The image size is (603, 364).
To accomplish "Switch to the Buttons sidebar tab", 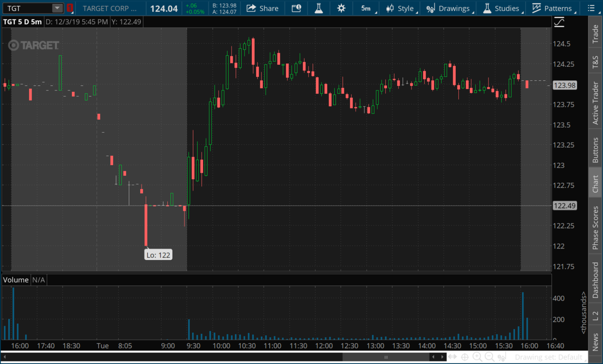I will (595, 147).
